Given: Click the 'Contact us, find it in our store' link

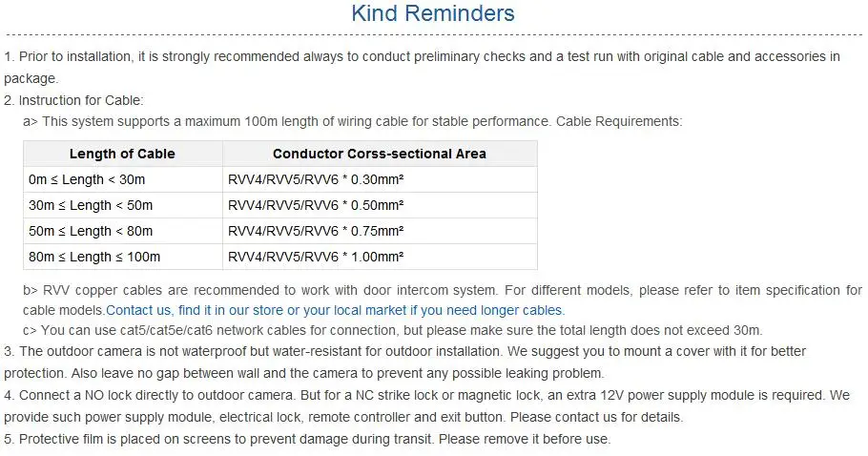Looking at the screenshot, I should pos(336,310).
